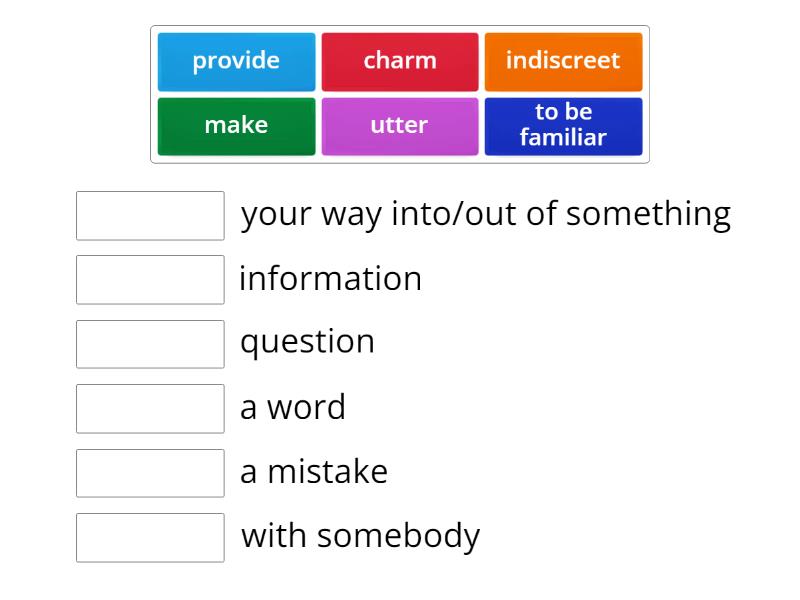
Task: Select the 'indiscreet' word tile
Action: [x=564, y=61]
